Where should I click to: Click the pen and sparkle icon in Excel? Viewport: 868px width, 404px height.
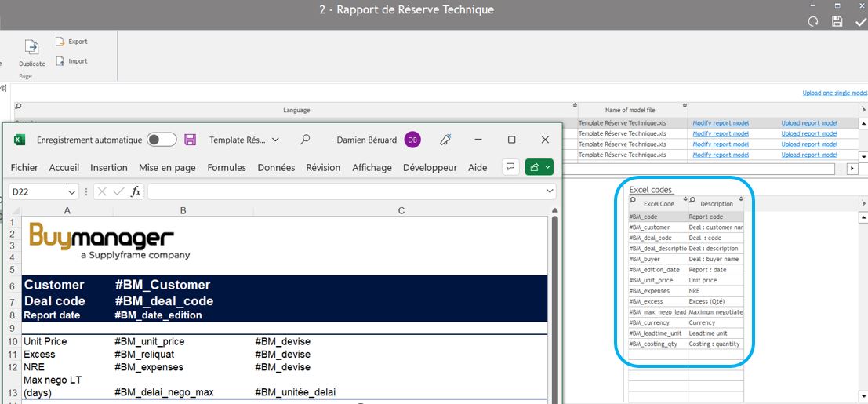pos(445,140)
